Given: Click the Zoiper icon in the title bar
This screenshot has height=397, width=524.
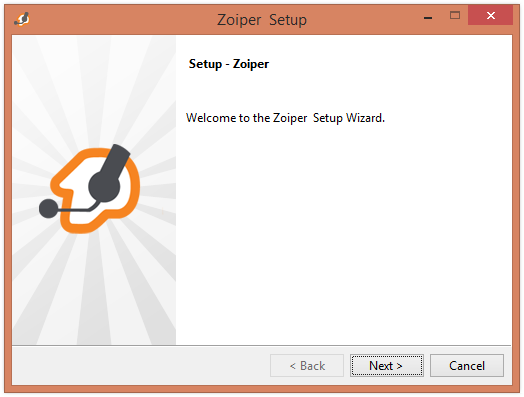Looking at the screenshot, I should (22, 19).
